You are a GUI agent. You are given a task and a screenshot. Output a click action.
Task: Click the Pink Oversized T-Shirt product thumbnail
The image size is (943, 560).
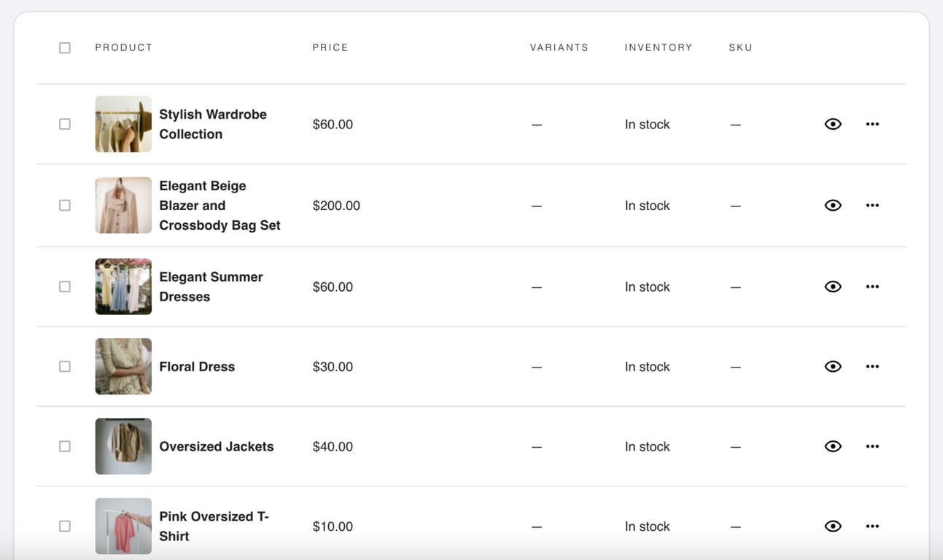click(123, 526)
